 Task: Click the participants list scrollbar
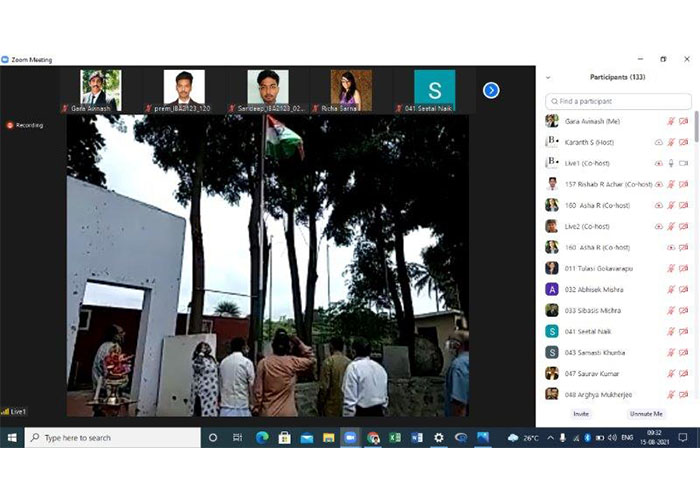coord(696,130)
